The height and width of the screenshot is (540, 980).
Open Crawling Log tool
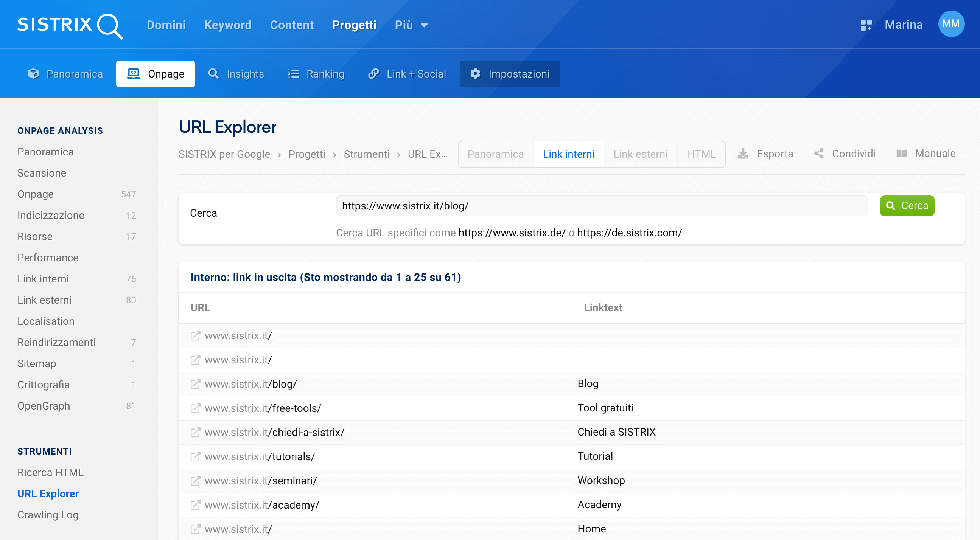(x=48, y=515)
